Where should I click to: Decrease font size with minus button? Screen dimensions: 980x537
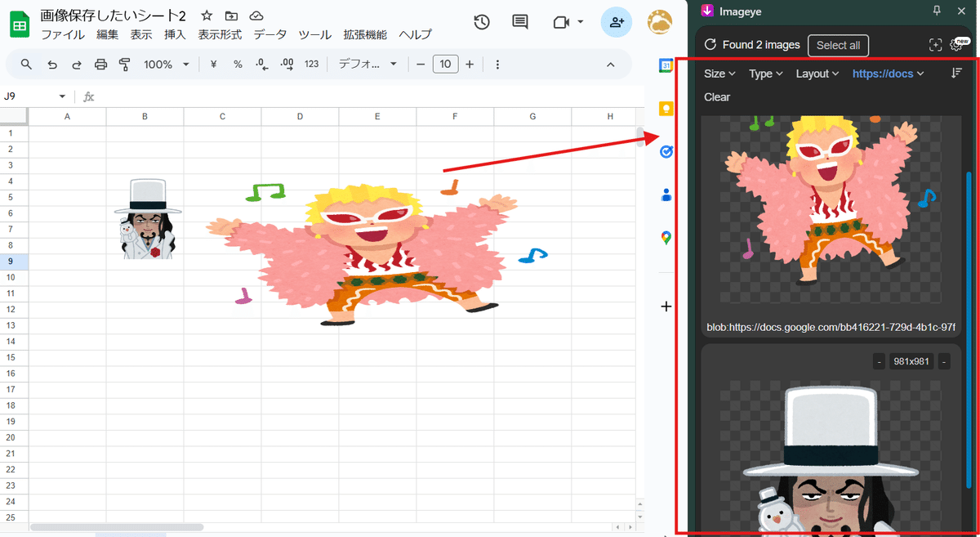coord(421,65)
